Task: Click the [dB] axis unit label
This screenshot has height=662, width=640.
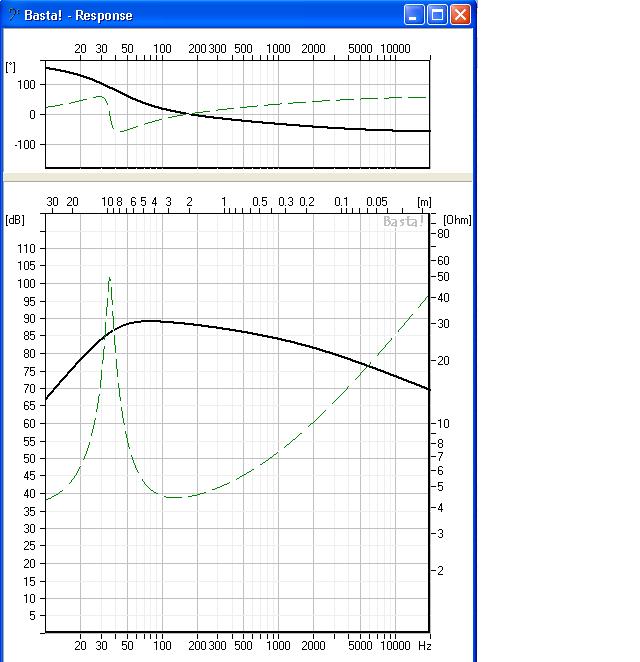Action: pyautogui.click(x=15, y=220)
